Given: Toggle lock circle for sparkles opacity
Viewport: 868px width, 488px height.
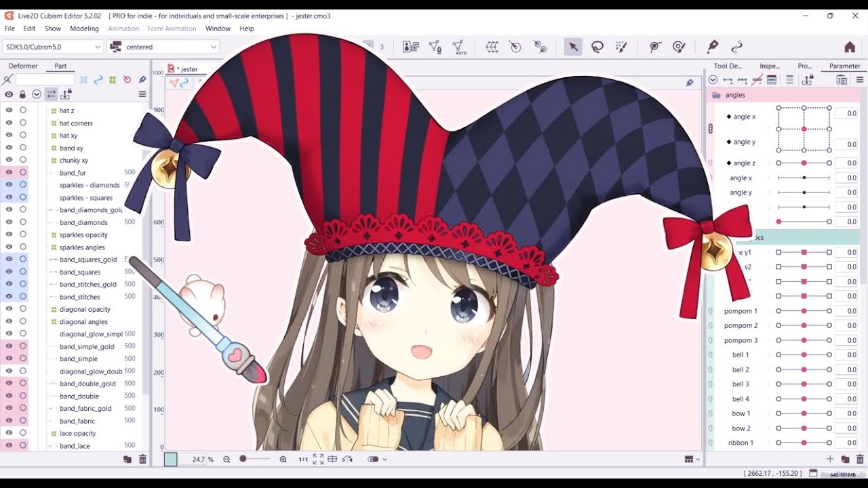Looking at the screenshot, I should pyautogui.click(x=23, y=235).
